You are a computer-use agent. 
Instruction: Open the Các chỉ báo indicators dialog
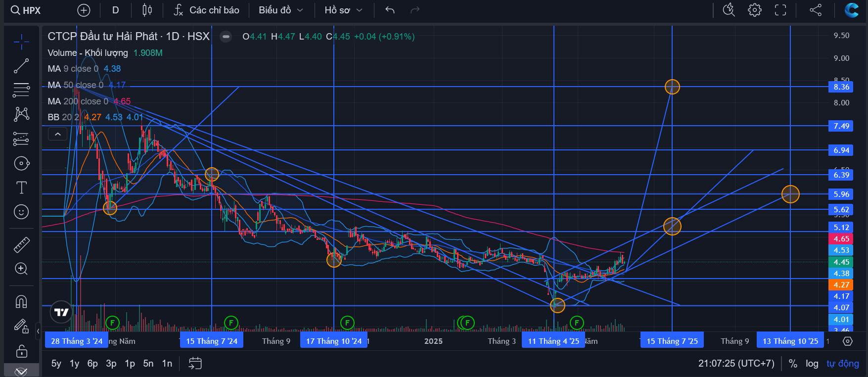(x=207, y=10)
